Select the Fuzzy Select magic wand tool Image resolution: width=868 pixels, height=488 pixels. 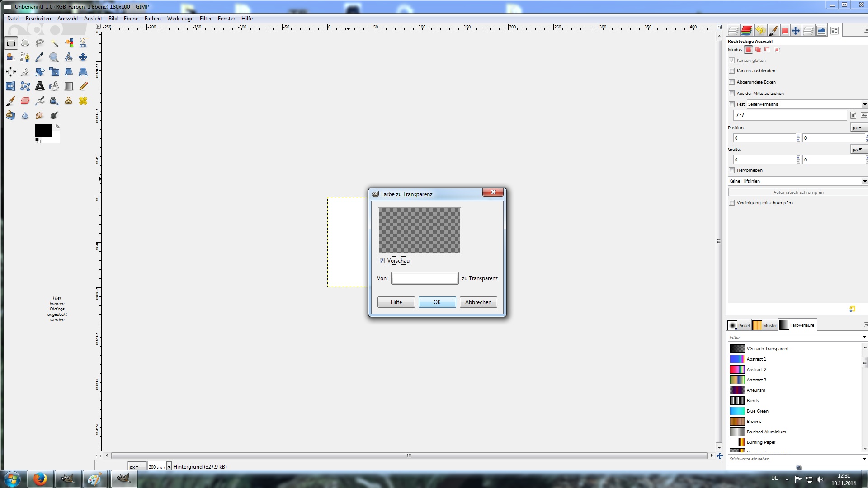point(54,43)
